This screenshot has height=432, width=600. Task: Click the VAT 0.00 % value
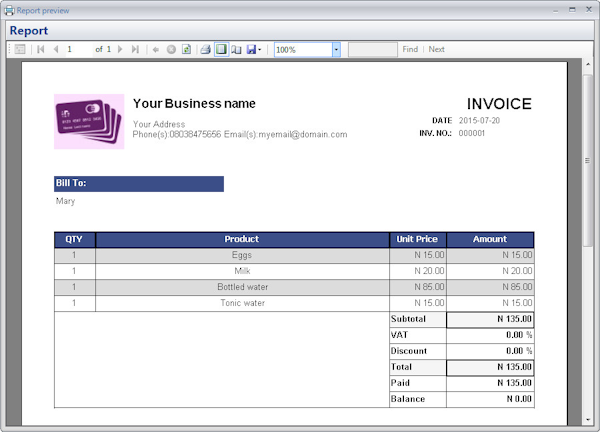[490, 335]
